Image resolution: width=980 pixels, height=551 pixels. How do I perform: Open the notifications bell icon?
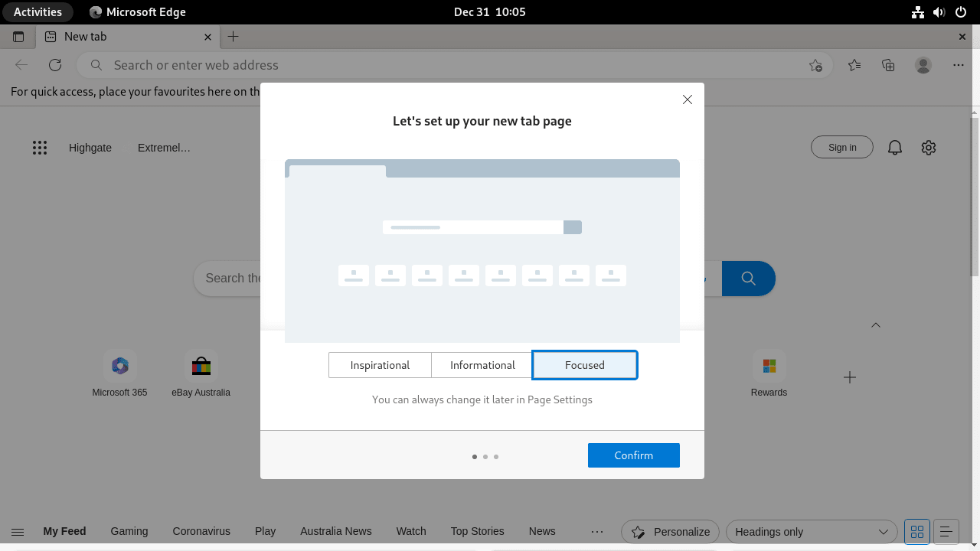[x=894, y=147]
